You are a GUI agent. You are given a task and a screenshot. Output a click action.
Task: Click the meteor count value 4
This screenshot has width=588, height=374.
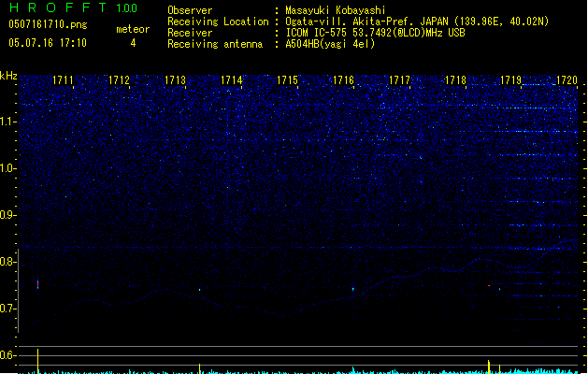(x=133, y=43)
